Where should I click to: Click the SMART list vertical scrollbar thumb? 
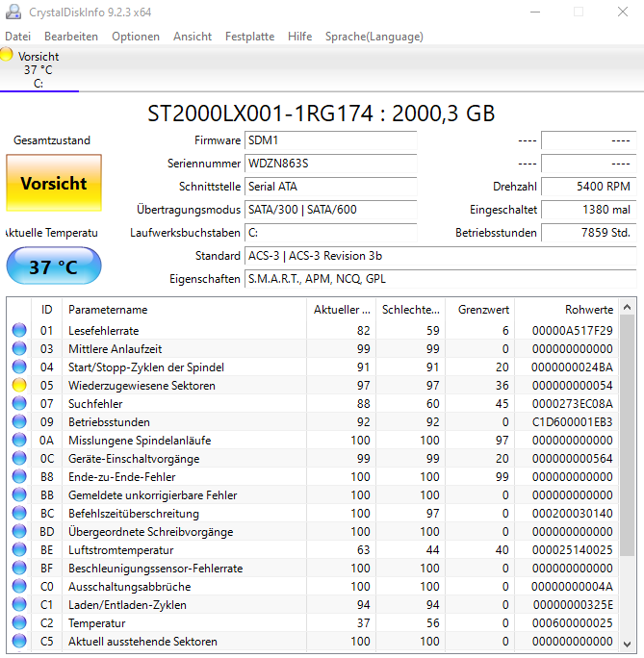(628, 436)
